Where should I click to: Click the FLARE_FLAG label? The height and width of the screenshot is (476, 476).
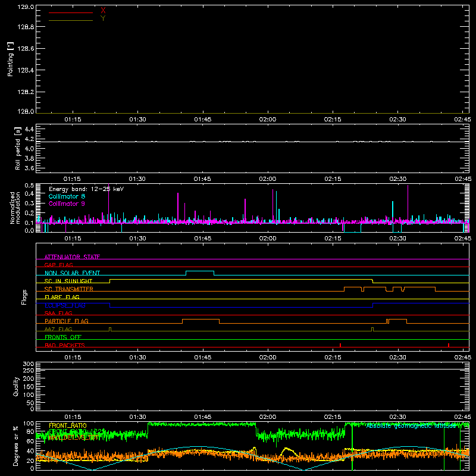[x=62, y=297]
